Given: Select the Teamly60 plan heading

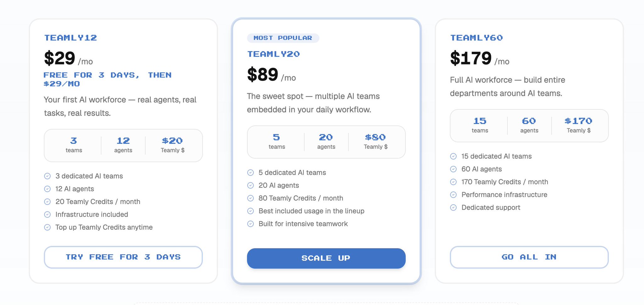Looking at the screenshot, I should coord(476,38).
